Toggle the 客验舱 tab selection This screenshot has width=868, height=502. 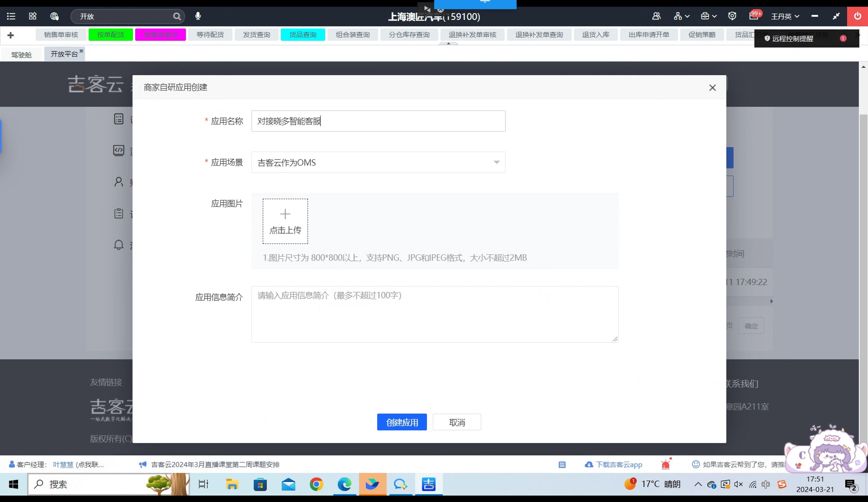coord(21,54)
